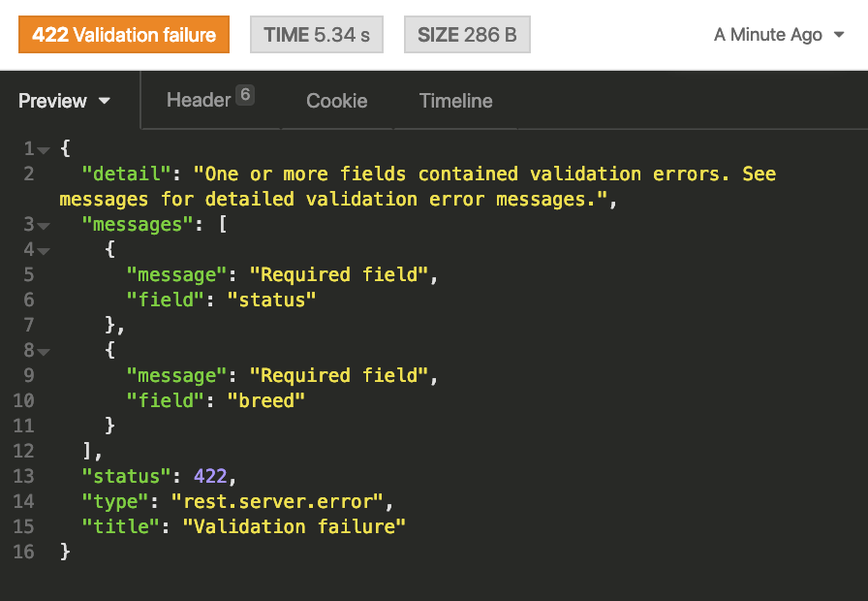Click the TIME 5.34 s response tag

316,35
